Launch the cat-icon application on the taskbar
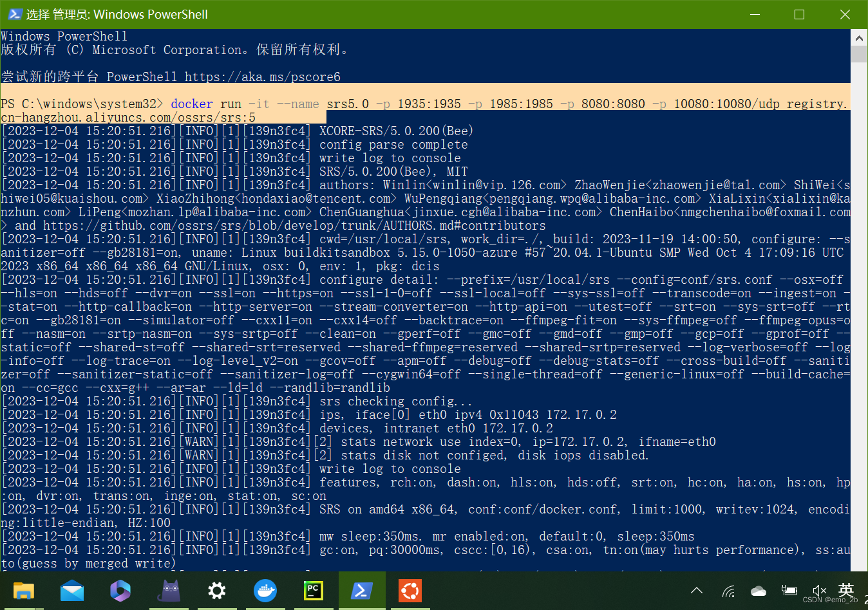 pyautogui.click(x=169, y=591)
